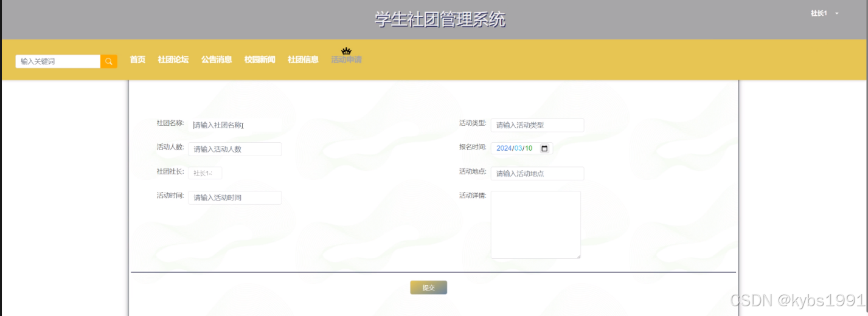868x316 pixels.
Task: Select the 活动申请 menu item
Action: click(x=347, y=60)
